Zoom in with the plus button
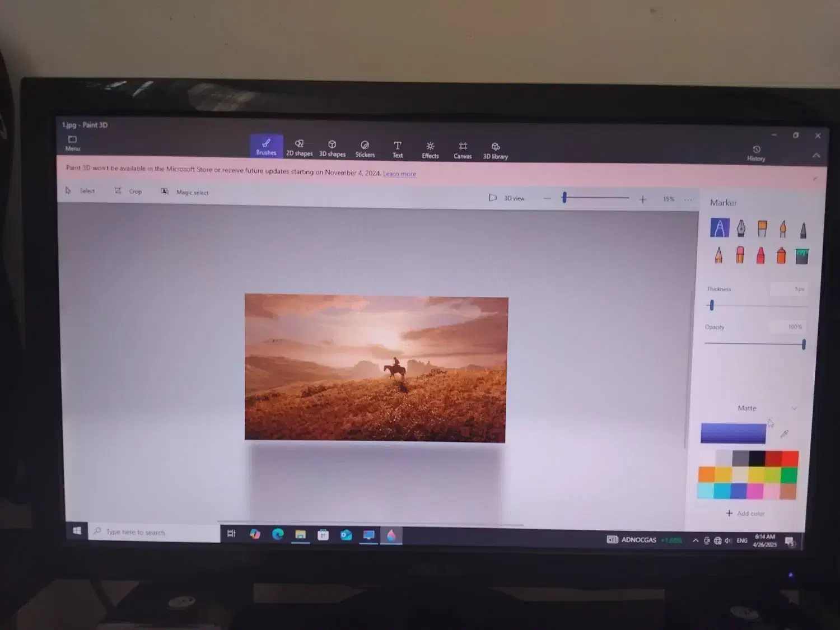 tap(643, 199)
